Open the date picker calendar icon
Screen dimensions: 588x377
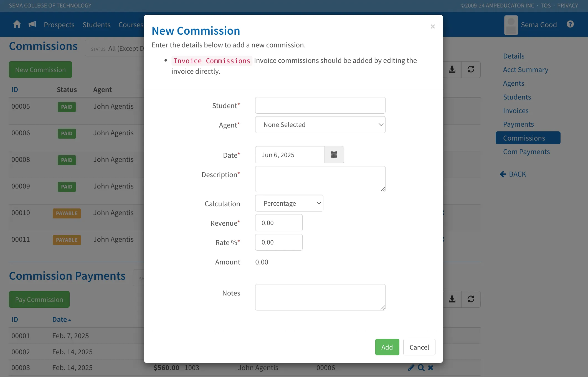pyautogui.click(x=334, y=155)
